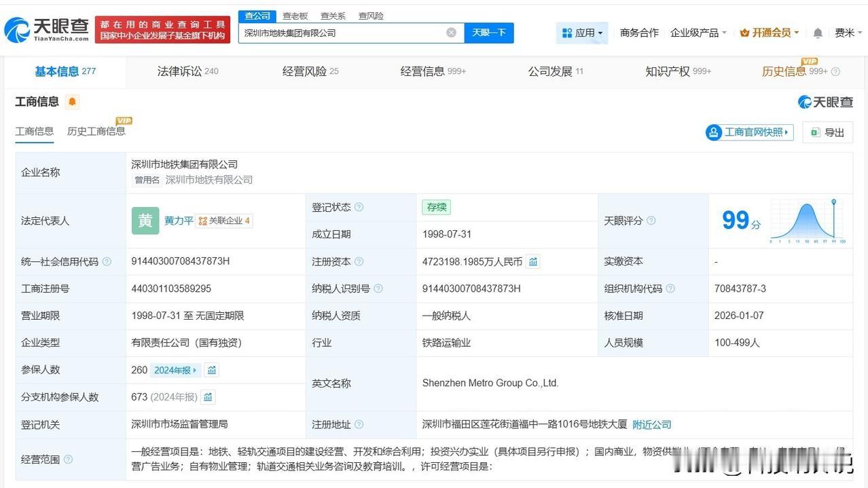
Task: Open trend chart icon in 分支机构参保人数 row
Action: click(208, 397)
